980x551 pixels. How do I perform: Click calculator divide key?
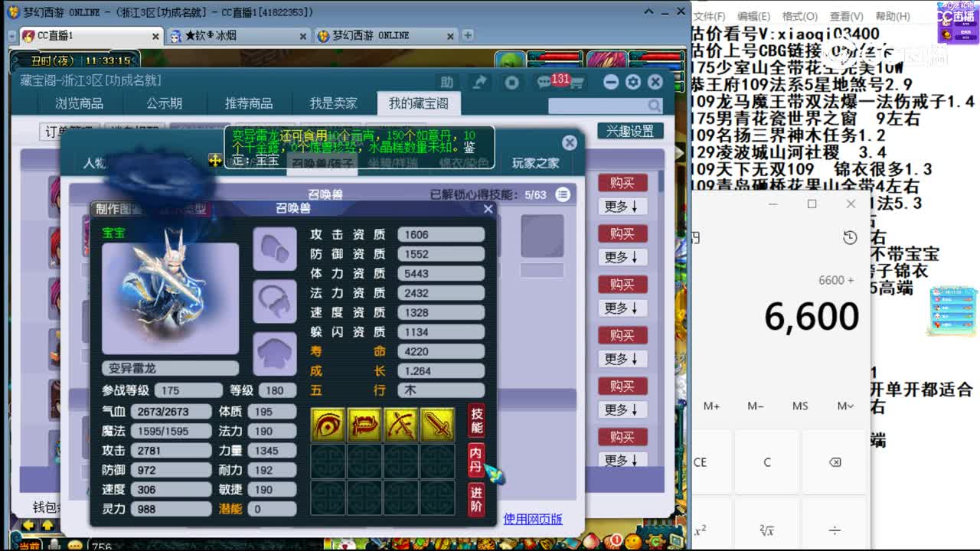(835, 530)
